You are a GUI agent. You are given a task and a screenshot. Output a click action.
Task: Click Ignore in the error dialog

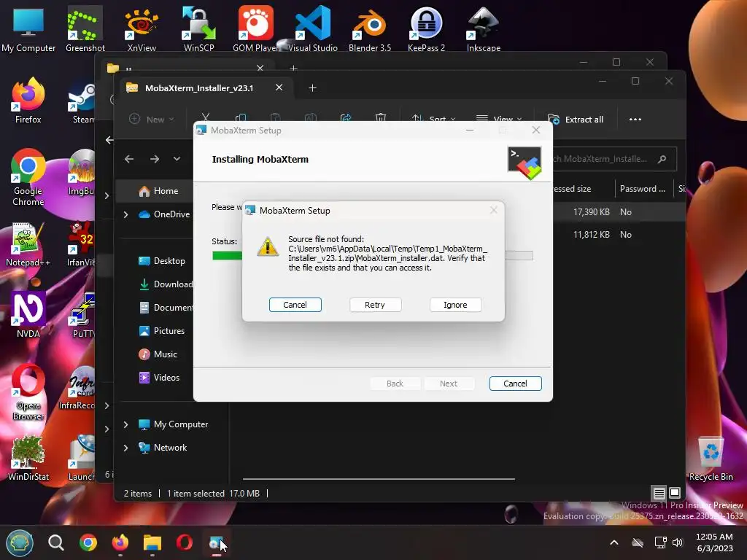point(455,305)
